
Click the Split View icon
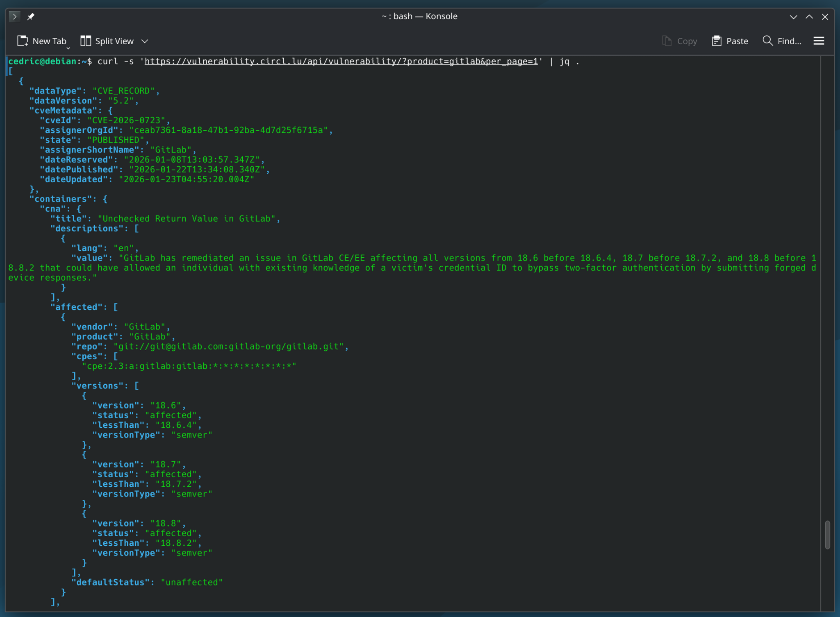(x=85, y=41)
